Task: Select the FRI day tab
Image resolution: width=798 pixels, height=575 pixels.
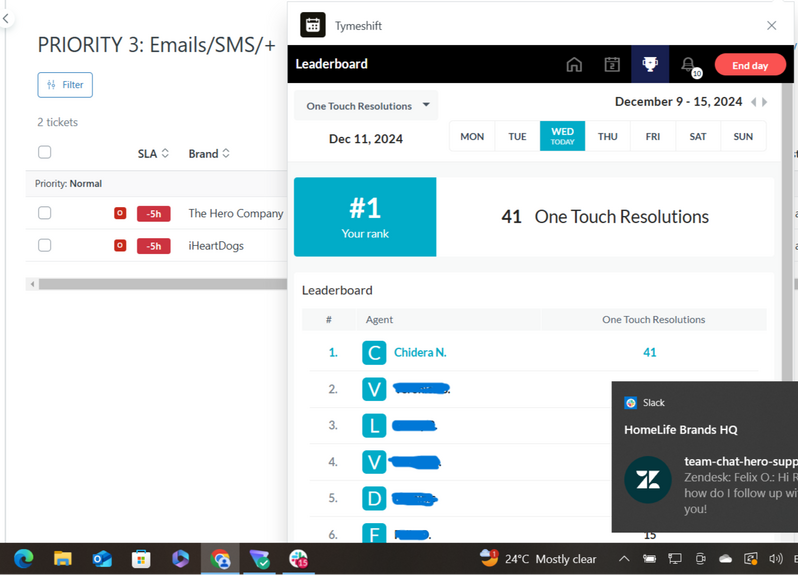Action: point(653,136)
